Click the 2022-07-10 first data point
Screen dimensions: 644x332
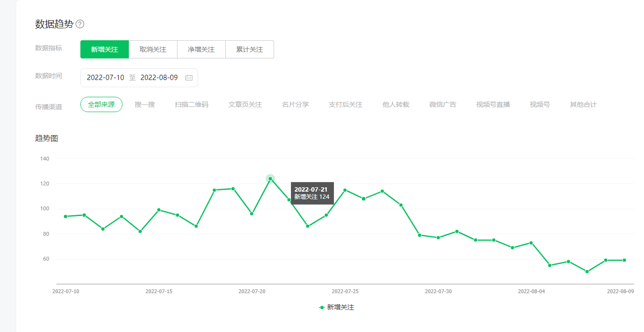tap(66, 217)
